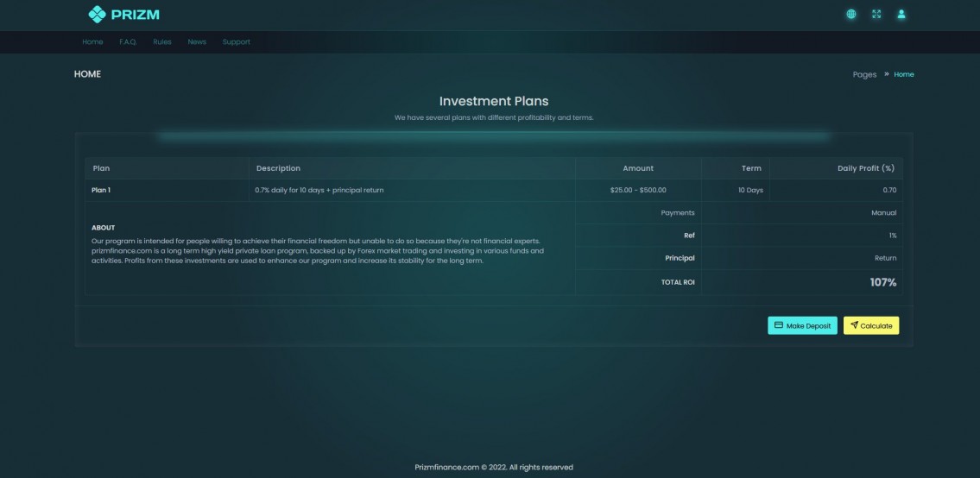
Task: Click the Daily Profit (%) column header
Action: pos(865,168)
